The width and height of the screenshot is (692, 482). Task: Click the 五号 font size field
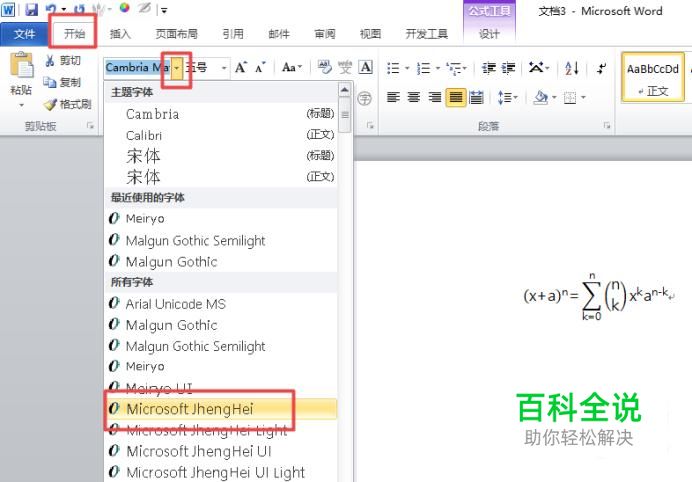[x=201, y=68]
